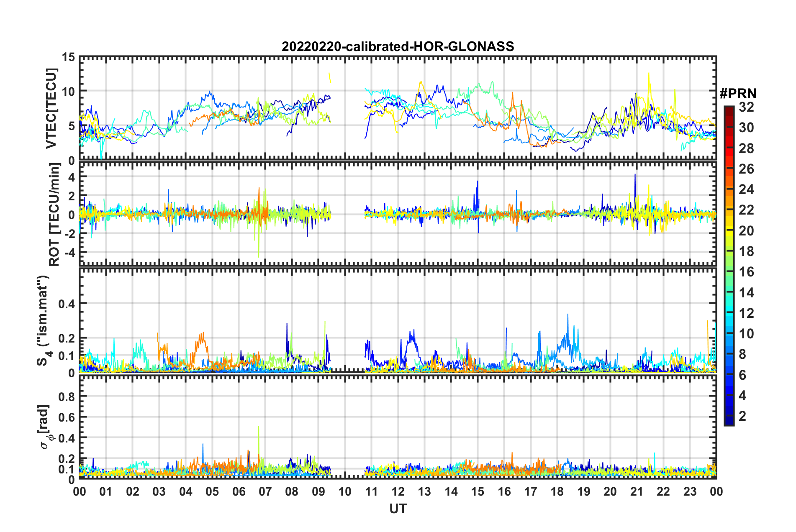Viewport: 796px width, 532px height.
Task: Click x-axis hour tick label 17
Action: pos(531,491)
